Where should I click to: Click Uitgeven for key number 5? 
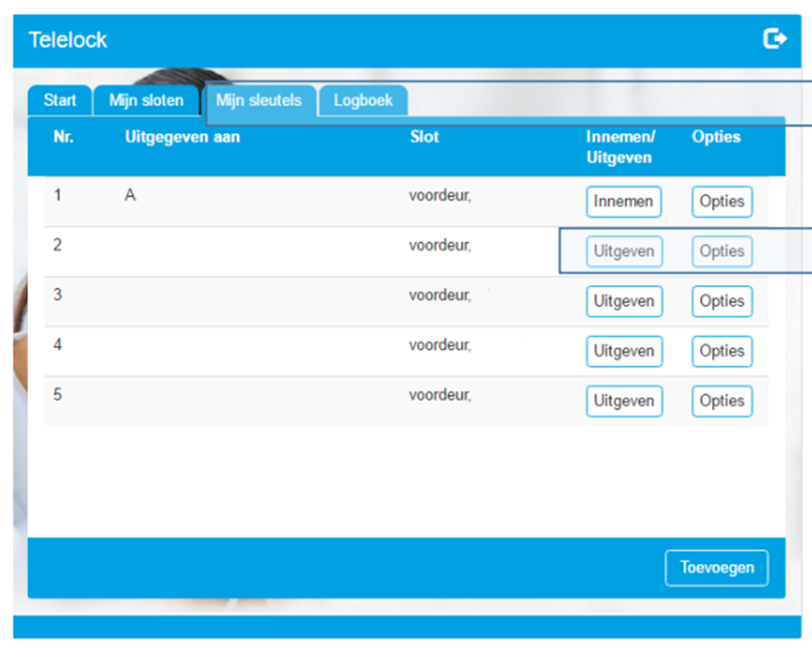click(623, 401)
